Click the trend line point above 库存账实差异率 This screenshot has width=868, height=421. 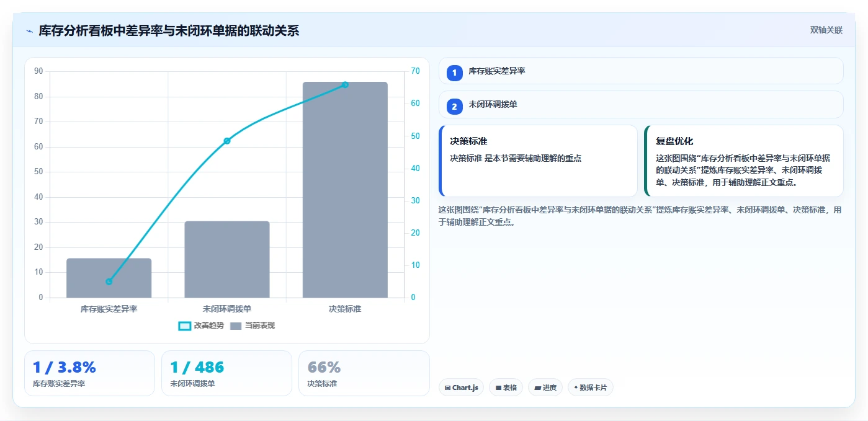(x=109, y=281)
